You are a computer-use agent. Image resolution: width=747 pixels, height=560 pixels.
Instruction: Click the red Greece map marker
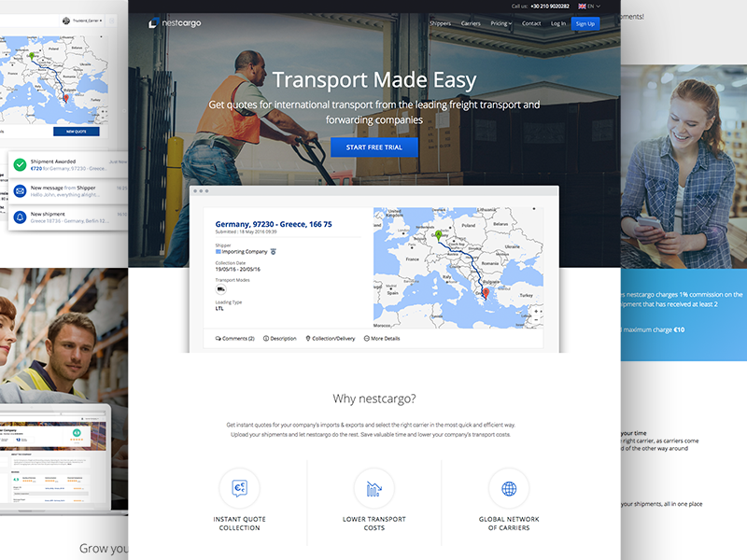[486, 293]
